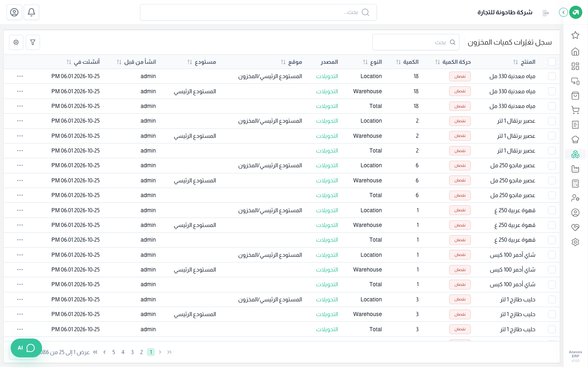Go to page 3 of the table
Image resolution: width=588 pixels, height=368 pixels.
132,352
